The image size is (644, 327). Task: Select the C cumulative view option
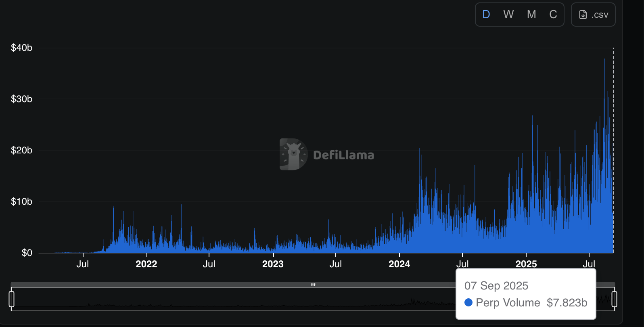coord(553,15)
